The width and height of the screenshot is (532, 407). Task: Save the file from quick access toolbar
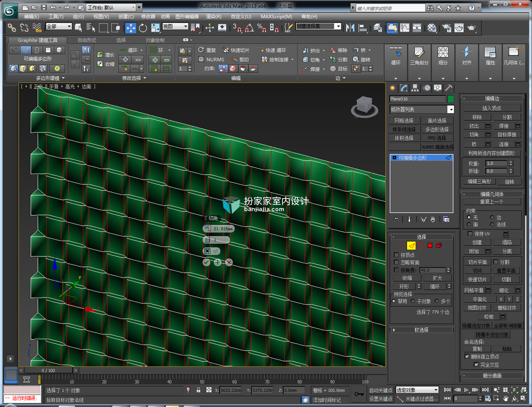pos(44,7)
